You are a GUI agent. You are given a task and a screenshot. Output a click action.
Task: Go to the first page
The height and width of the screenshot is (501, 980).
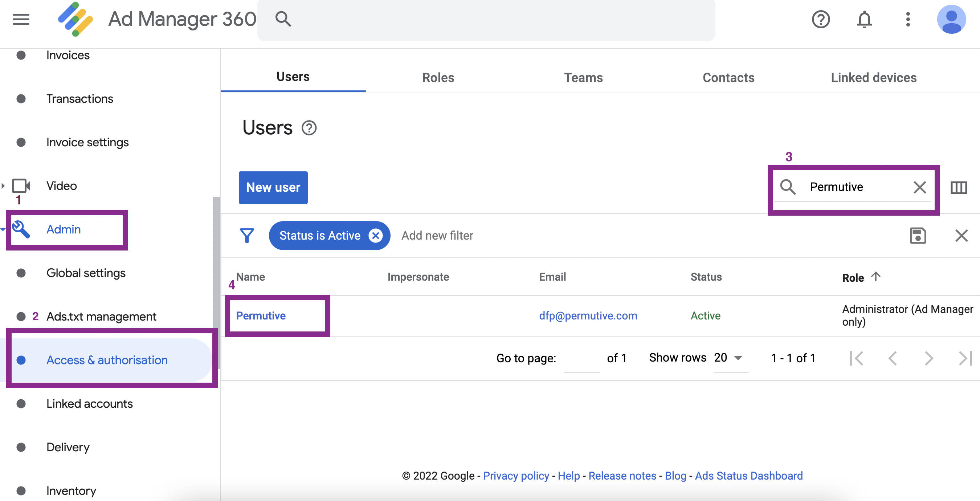click(856, 358)
